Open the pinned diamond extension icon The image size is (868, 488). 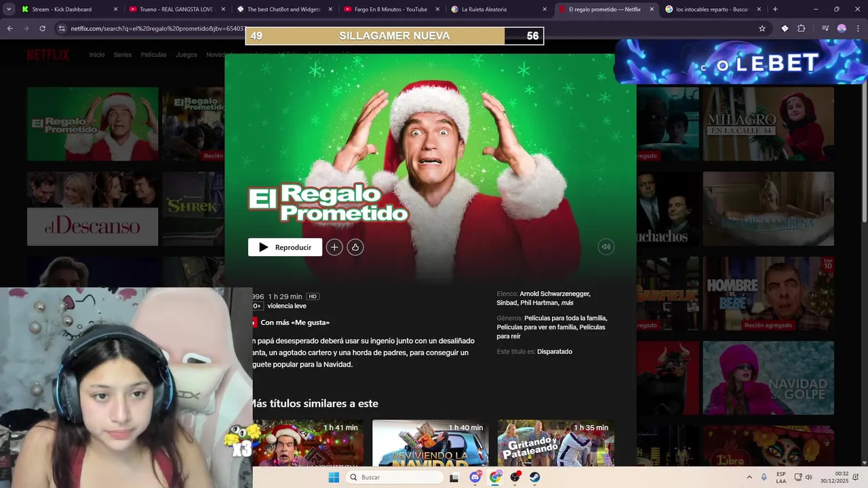785,28
